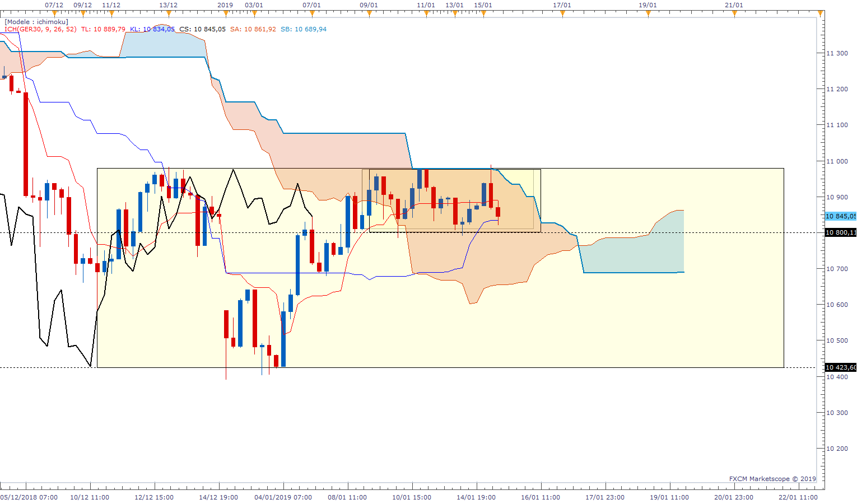Click the 10 900 price axis label
The height and width of the screenshot is (504, 857).
(x=837, y=197)
